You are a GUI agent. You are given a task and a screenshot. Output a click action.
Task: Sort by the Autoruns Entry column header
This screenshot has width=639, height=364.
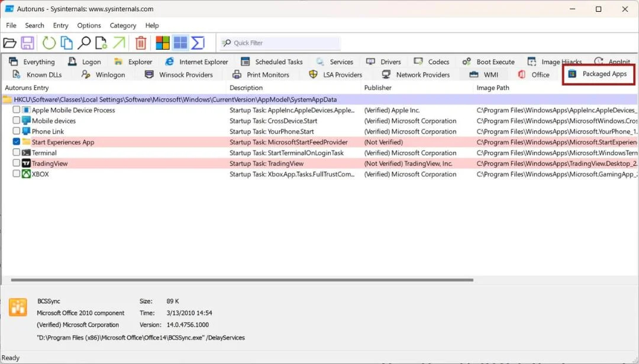click(114, 87)
